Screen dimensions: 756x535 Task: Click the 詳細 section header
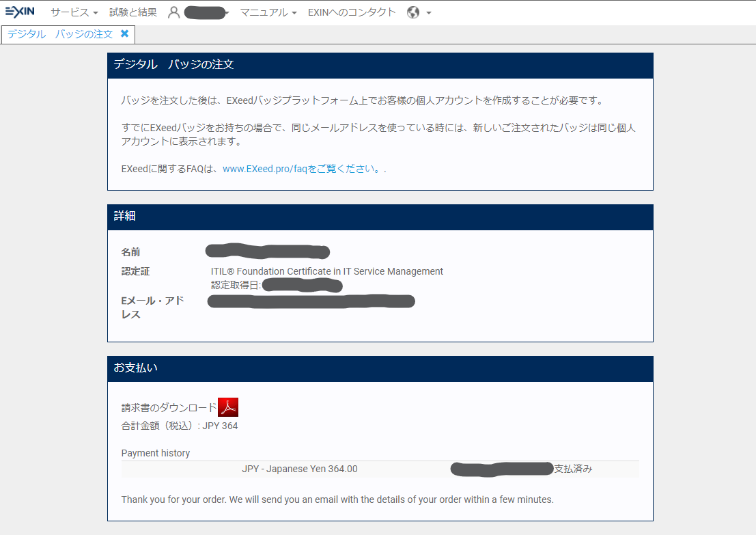coord(380,216)
